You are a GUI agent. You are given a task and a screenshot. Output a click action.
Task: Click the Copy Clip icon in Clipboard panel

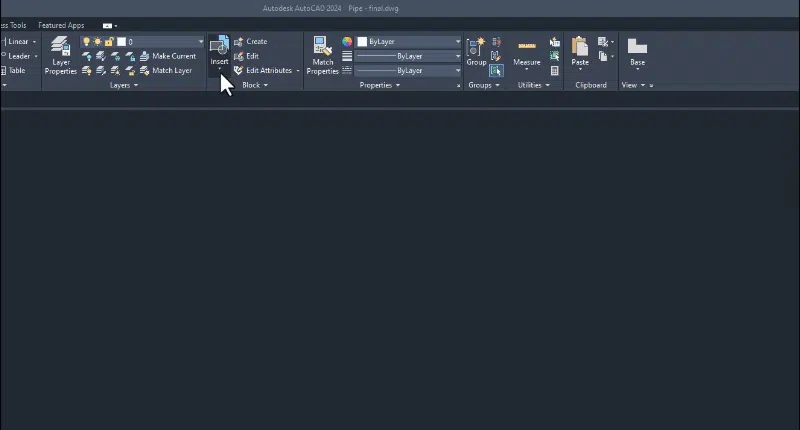point(603,56)
